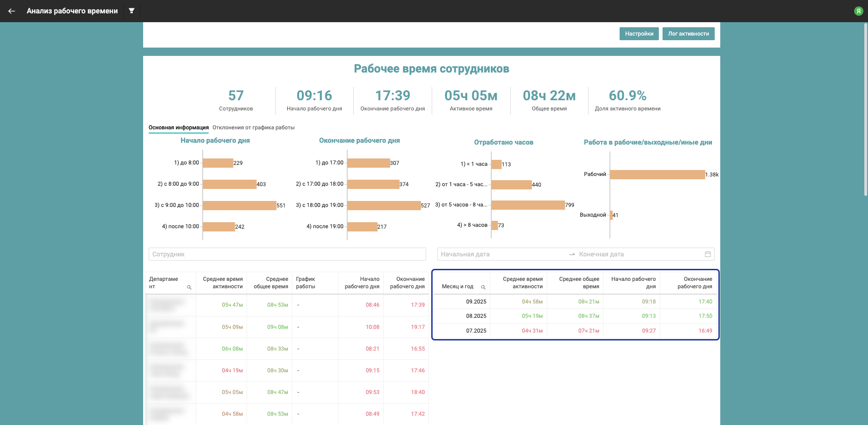
Task: Open the Настройки settings button
Action: point(639,34)
